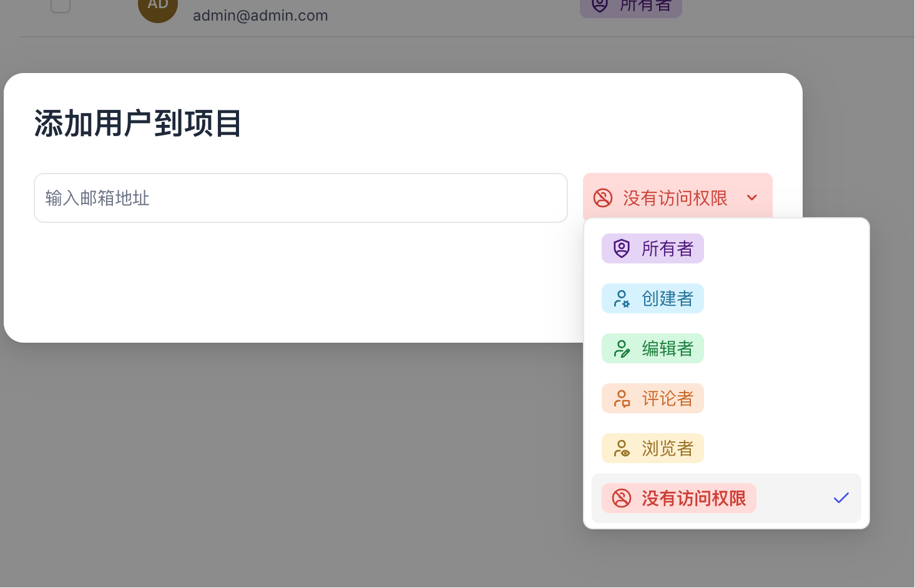Click the 所有者 badge in admin row
This screenshot has height=588, width=915.
pos(631,7)
